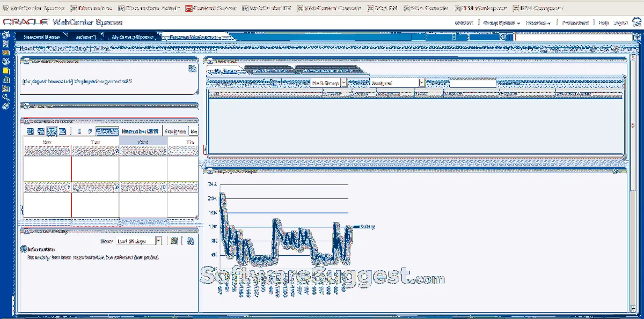This screenshot has width=644, height=319.
Task: Go to next calendar period
Action: [x=90, y=131]
